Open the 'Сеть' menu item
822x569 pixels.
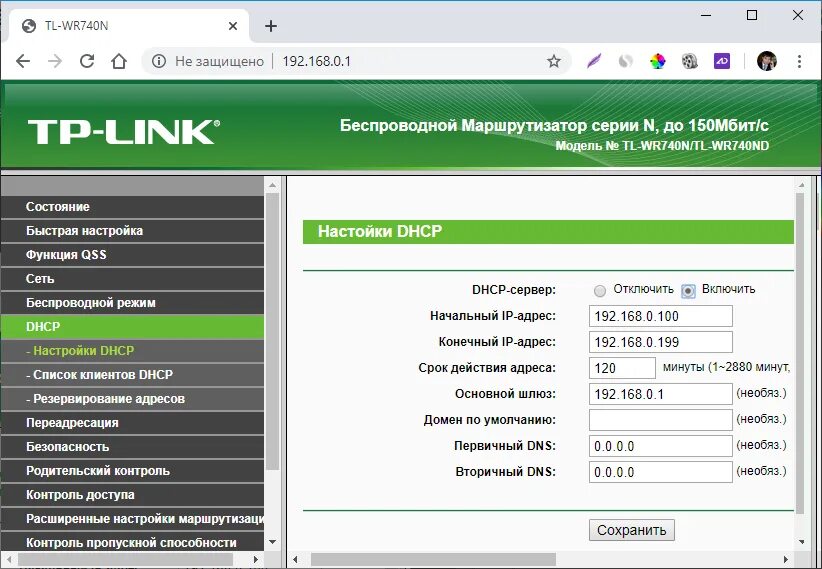[132, 278]
